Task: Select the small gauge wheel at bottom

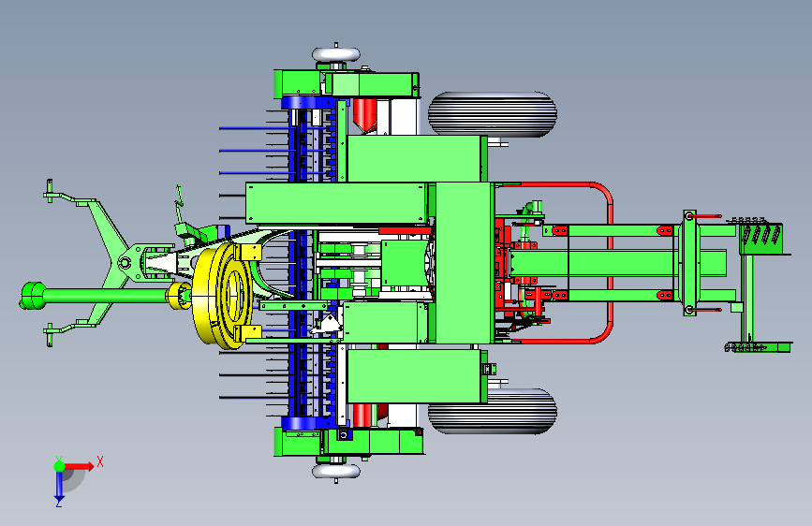Action: pos(336,471)
